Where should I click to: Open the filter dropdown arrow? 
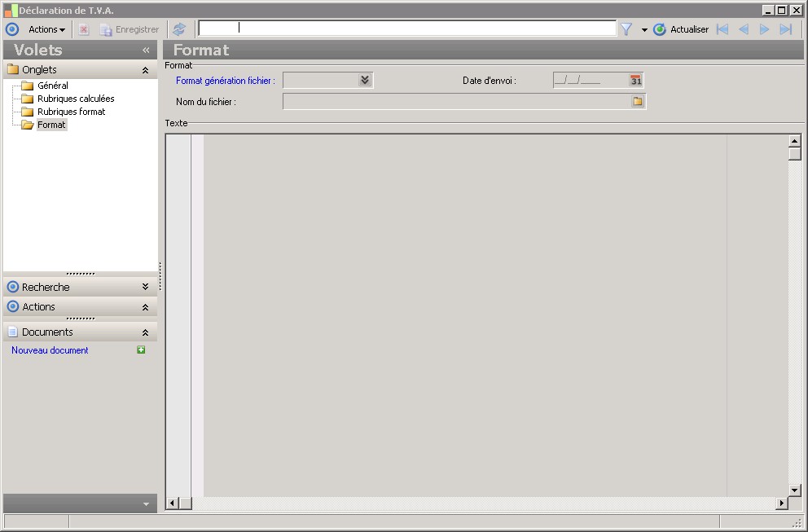click(x=644, y=30)
